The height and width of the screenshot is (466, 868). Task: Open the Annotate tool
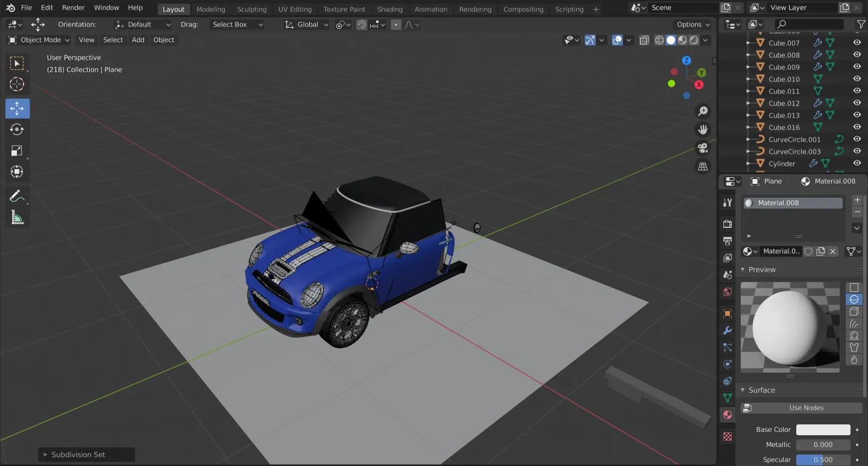pos(17,195)
